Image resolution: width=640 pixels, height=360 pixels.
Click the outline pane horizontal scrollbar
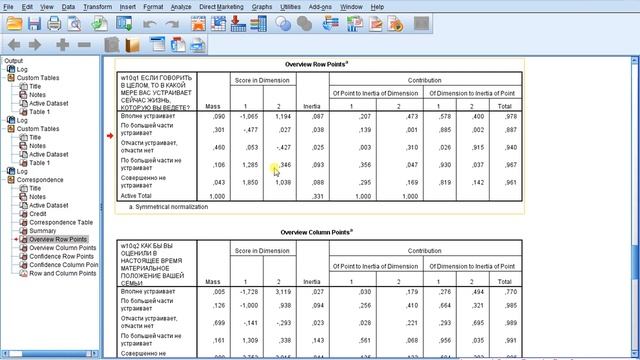tap(49, 353)
